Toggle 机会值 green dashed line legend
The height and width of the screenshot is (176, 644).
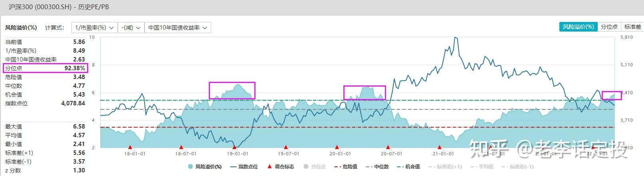click(x=408, y=166)
